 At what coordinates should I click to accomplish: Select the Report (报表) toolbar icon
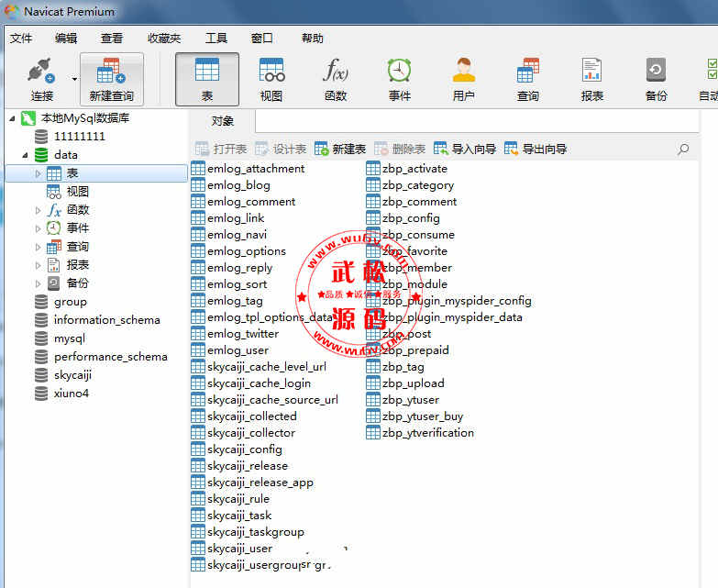[x=591, y=79]
